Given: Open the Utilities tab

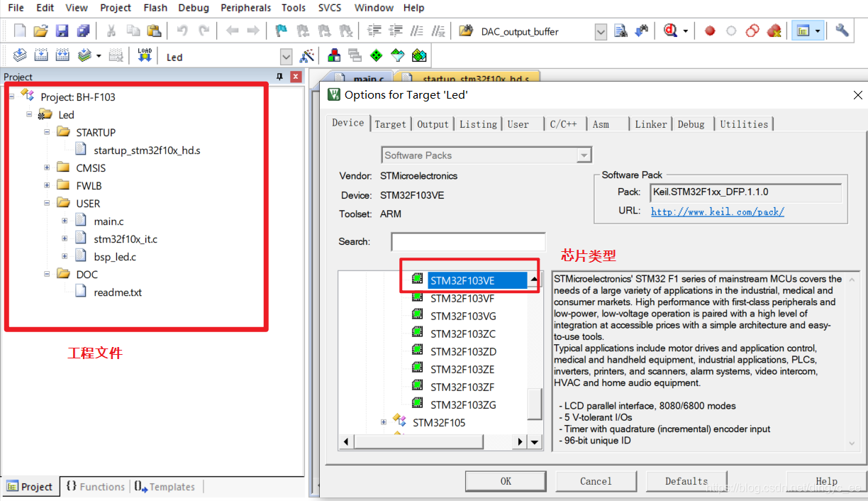Looking at the screenshot, I should (744, 124).
